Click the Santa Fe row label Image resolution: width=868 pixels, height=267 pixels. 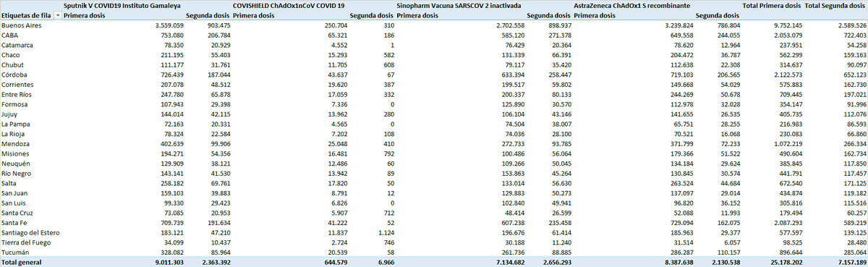14,224
